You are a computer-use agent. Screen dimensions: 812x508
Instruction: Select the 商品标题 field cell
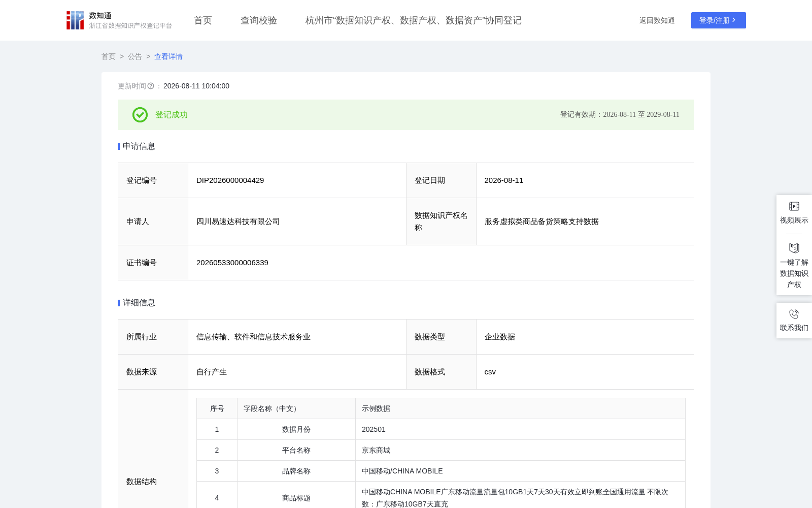pos(296,498)
